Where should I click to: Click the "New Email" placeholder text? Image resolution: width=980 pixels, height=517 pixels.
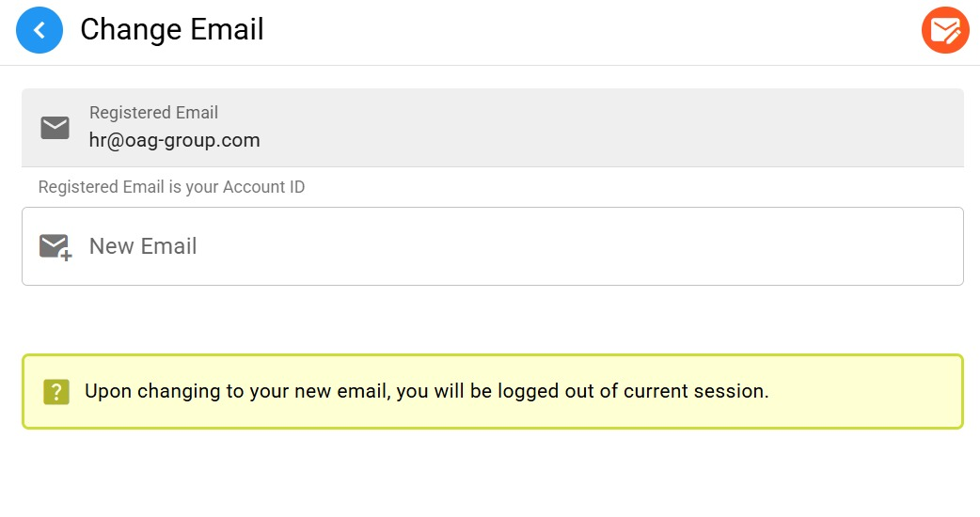(143, 246)
